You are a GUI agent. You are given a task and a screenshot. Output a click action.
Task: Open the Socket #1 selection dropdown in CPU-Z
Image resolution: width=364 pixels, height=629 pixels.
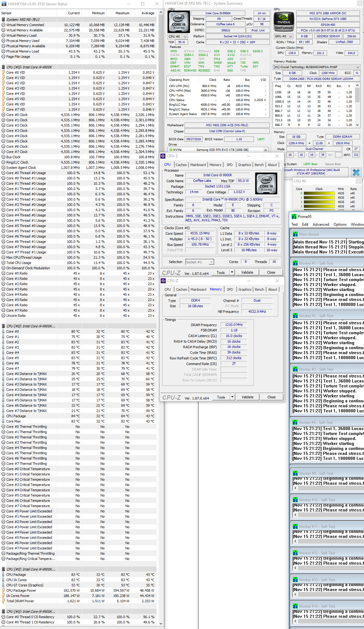pyautogui.click(x=200, y=262)
